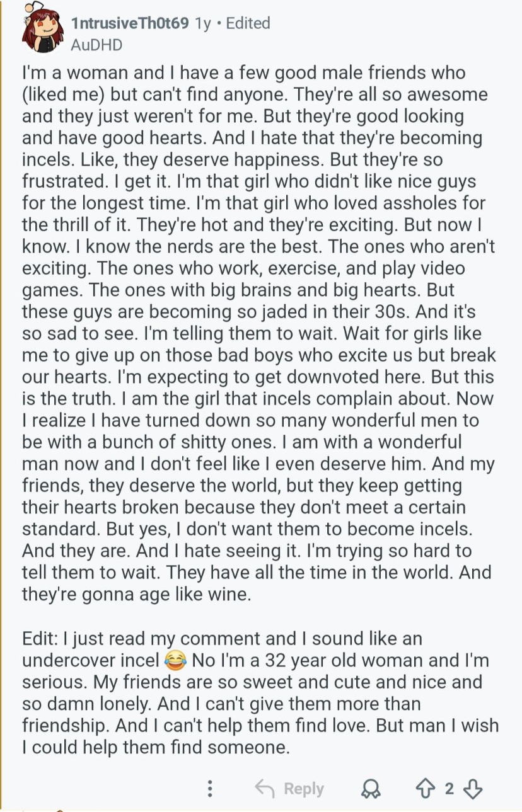The height and width of the screenshot is (812, 522).
Task: Click the 1y comment timestamp
Action: [x=202, y=23]
